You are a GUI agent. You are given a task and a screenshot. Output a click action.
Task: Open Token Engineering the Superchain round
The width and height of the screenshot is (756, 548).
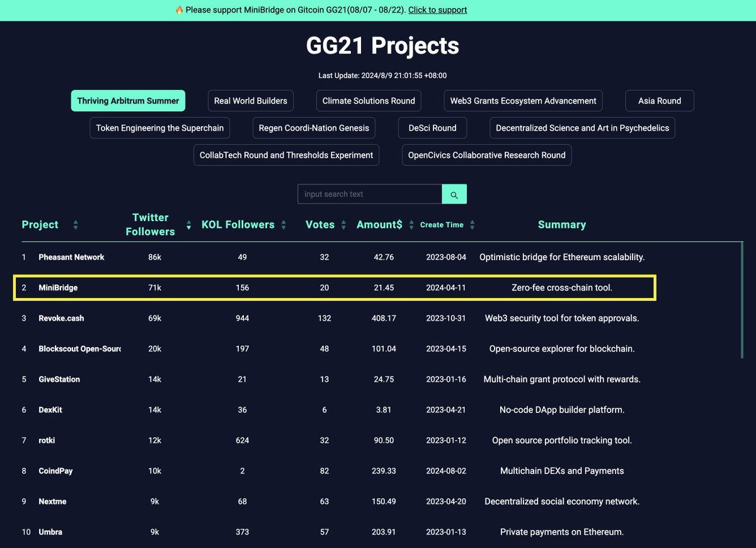[x=159, y=128]
